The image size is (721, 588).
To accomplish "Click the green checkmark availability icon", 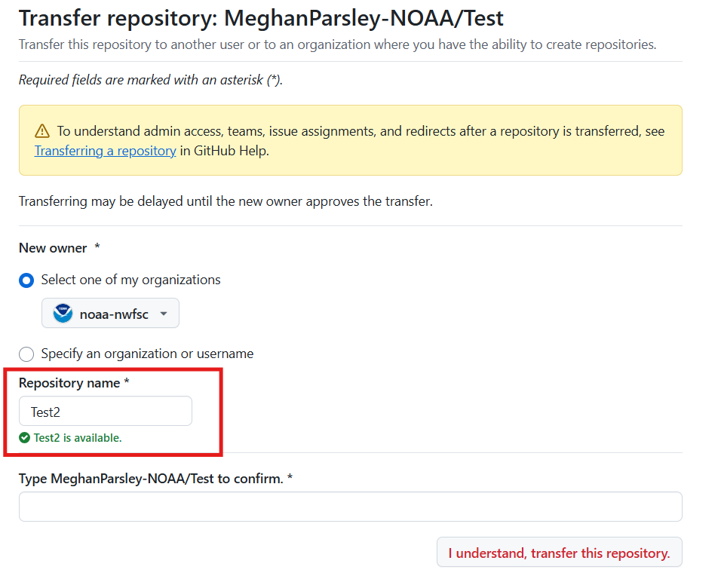I will [x=25, y=438].
